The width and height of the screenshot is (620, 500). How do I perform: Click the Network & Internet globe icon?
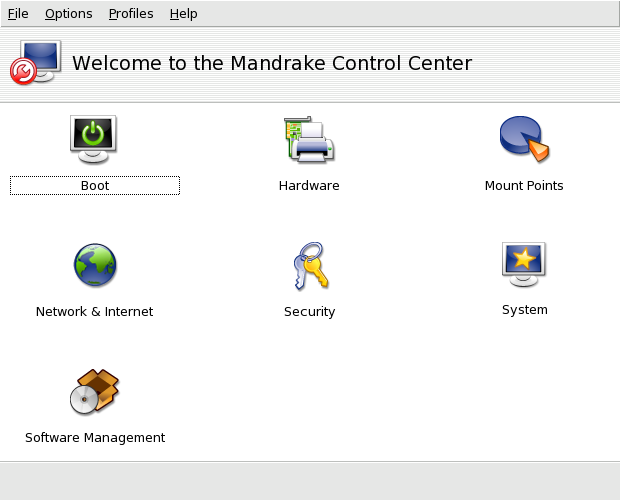[x=94, y=265]
